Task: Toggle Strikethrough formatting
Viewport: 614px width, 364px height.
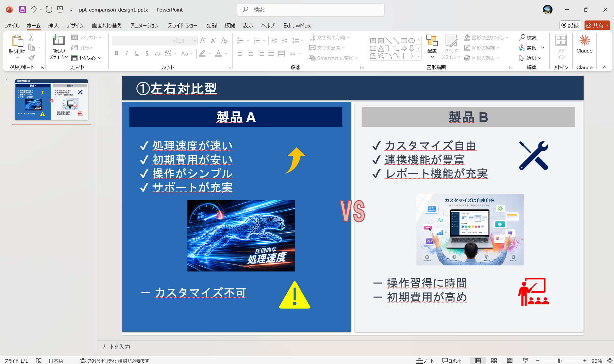Action: pyautogui.click(x=157, y=53)
